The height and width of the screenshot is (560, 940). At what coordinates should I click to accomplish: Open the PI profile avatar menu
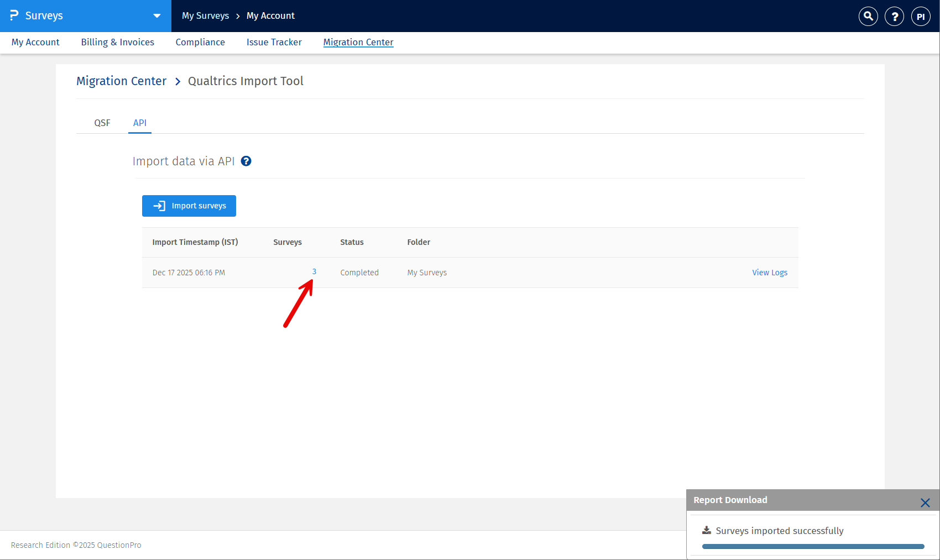coord(921,16)
